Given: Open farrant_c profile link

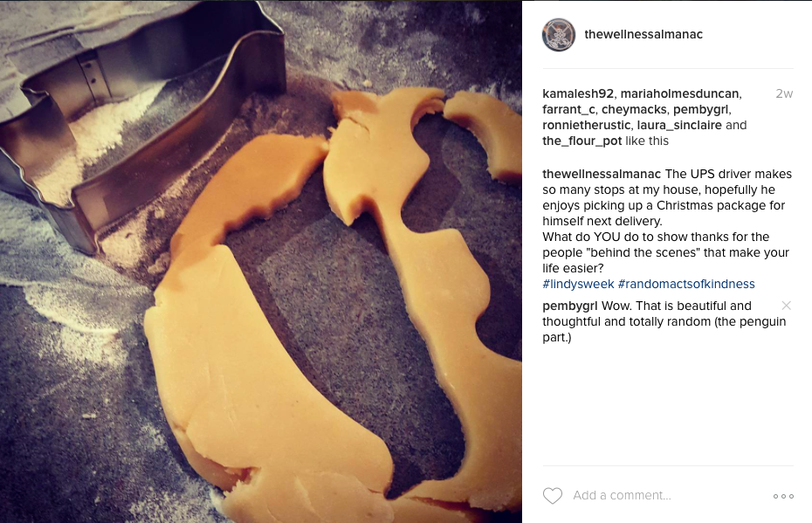Looking at the screenshot, I should point(568,110).
